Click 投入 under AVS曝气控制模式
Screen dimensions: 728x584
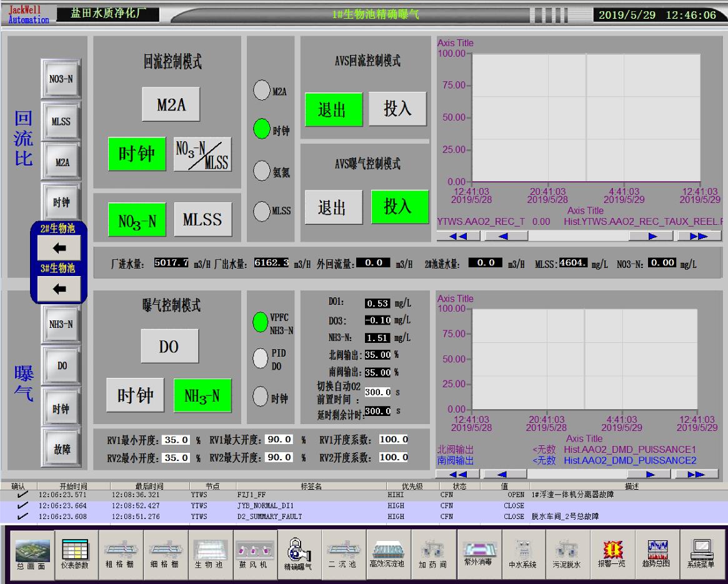pyautogui.click(x=400, y=207)
